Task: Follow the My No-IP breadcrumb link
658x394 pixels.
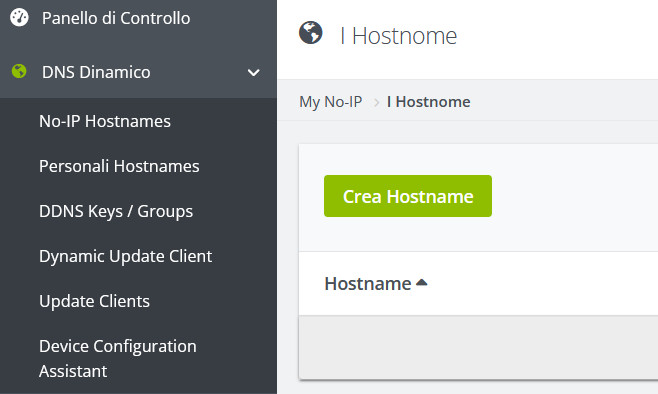Action: [x=331, y=102]
